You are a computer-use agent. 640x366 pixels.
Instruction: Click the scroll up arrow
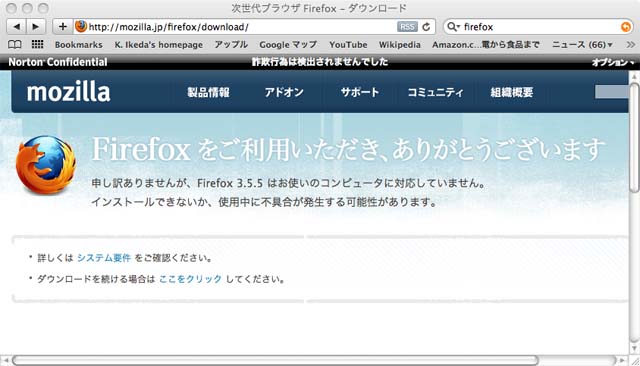coord(634,76)
